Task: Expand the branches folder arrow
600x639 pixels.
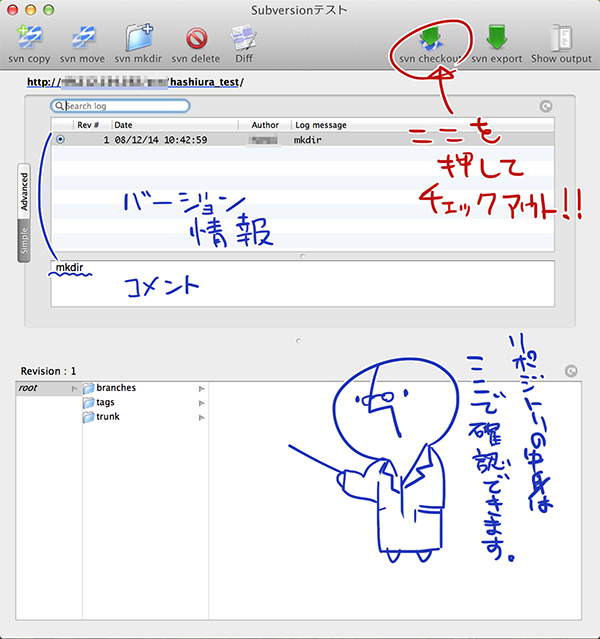Action: [x=202, y=388]
